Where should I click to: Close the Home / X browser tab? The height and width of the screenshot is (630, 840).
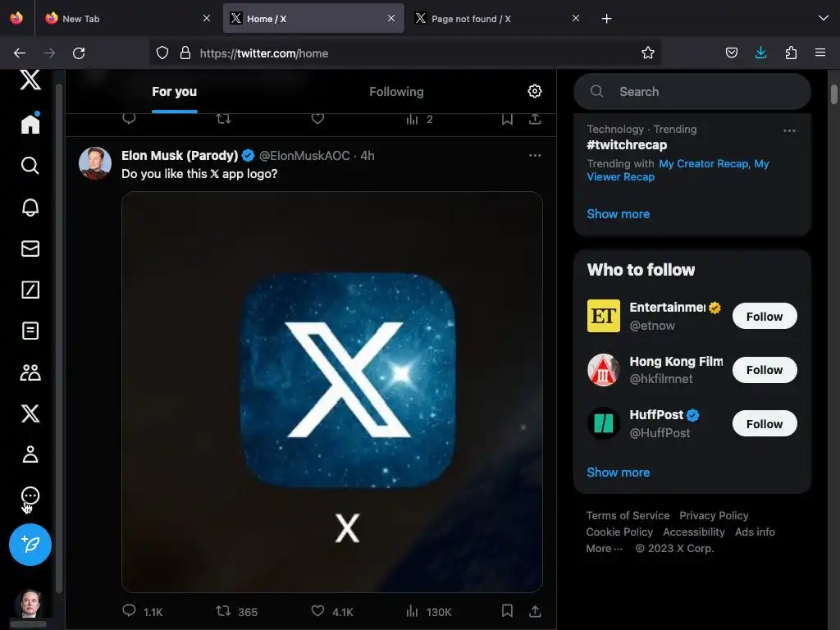point(391,18)
